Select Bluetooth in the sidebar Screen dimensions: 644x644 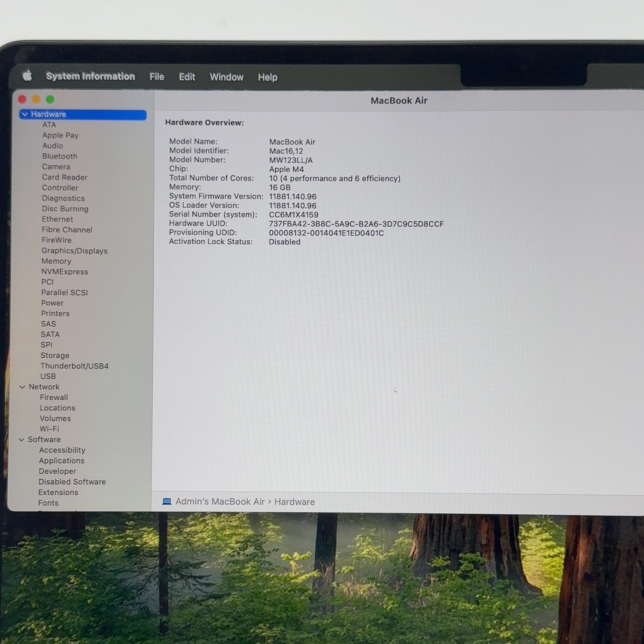coord(60,156)
